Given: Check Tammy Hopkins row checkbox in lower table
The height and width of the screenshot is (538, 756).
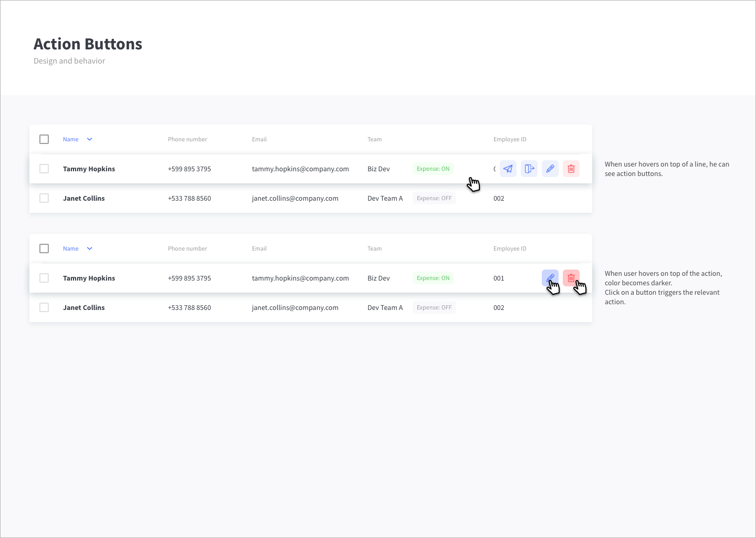Looking at the screenshot, I should 44,278.
